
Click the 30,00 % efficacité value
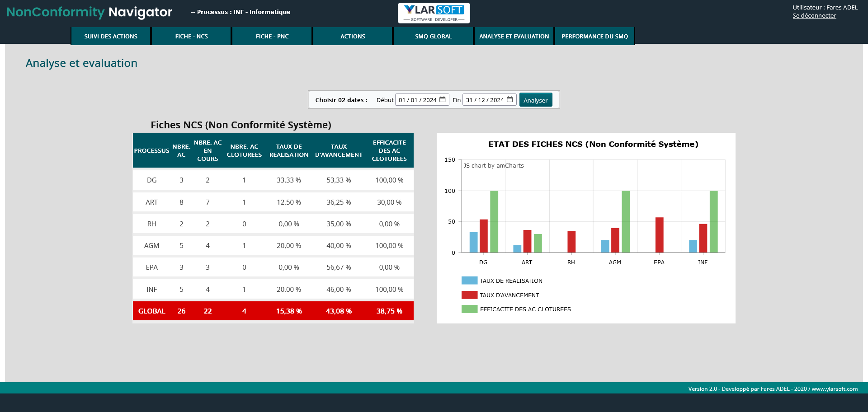(x=389, y=202)
